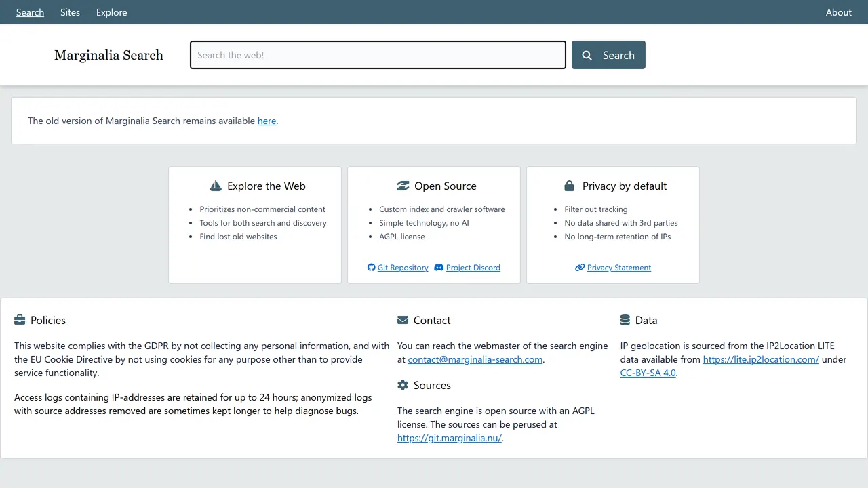
Task: Open the Explore page in navigation
Action: [x=112, y=12]
